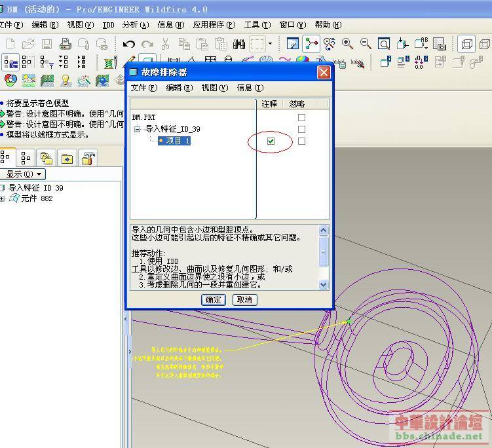Click the collapse-all tree icon
This screenshot has height=448, width=492.
(82, 62)
